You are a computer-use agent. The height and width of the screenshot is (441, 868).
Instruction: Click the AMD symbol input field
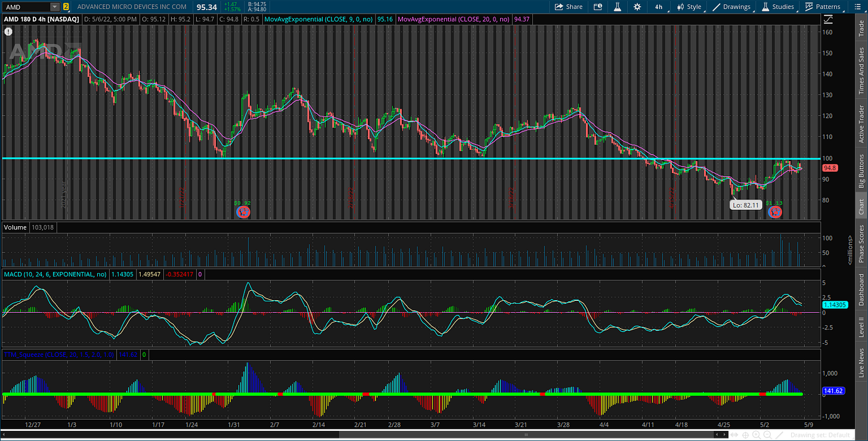pos(26,7)
